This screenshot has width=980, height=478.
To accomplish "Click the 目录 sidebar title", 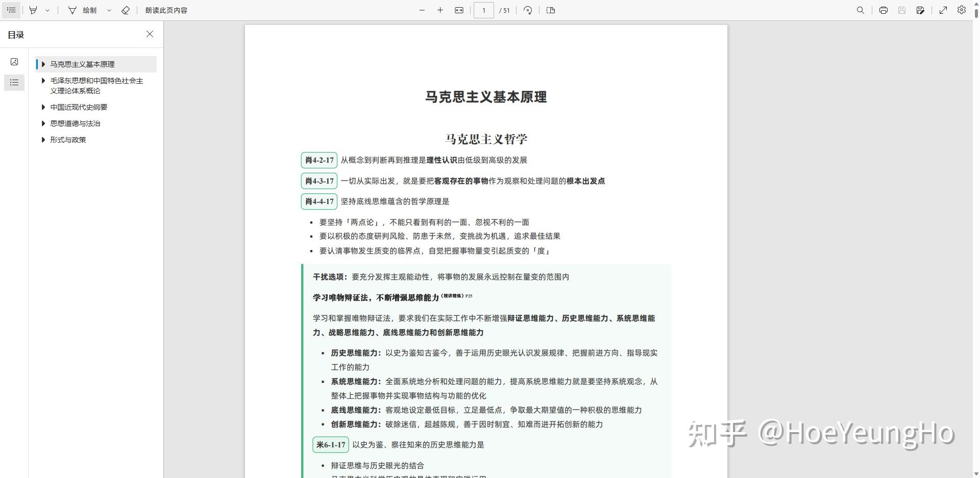I will coord(16,35).
